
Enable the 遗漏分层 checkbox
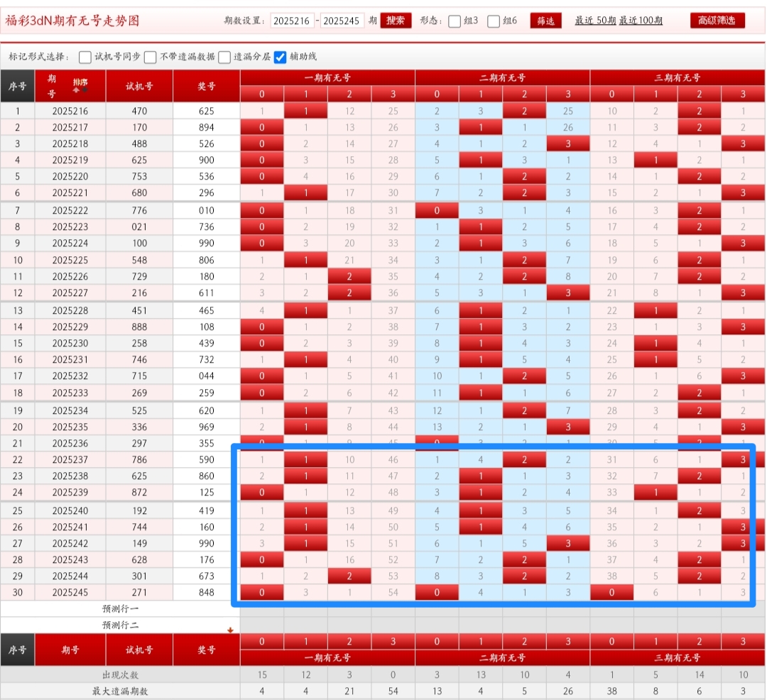click(224, 57)
